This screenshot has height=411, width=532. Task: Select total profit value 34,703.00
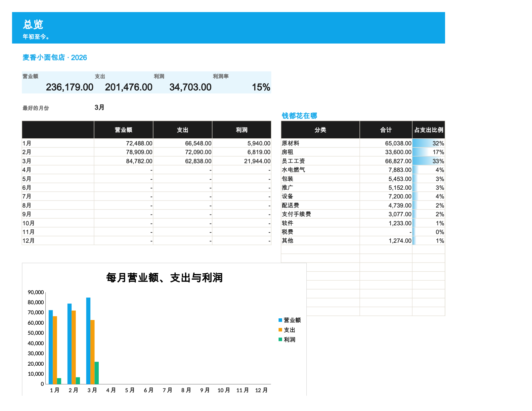click(x=190, y=87)
